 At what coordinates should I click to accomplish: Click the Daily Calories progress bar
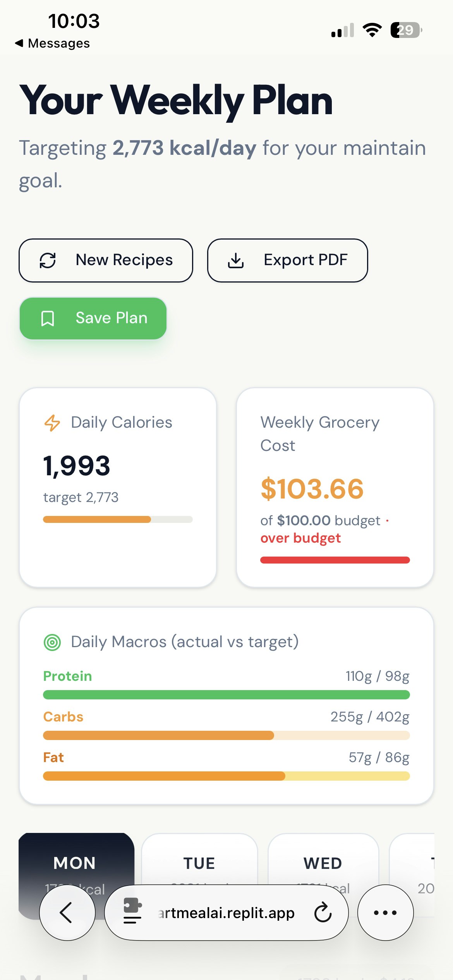point(118,519)
